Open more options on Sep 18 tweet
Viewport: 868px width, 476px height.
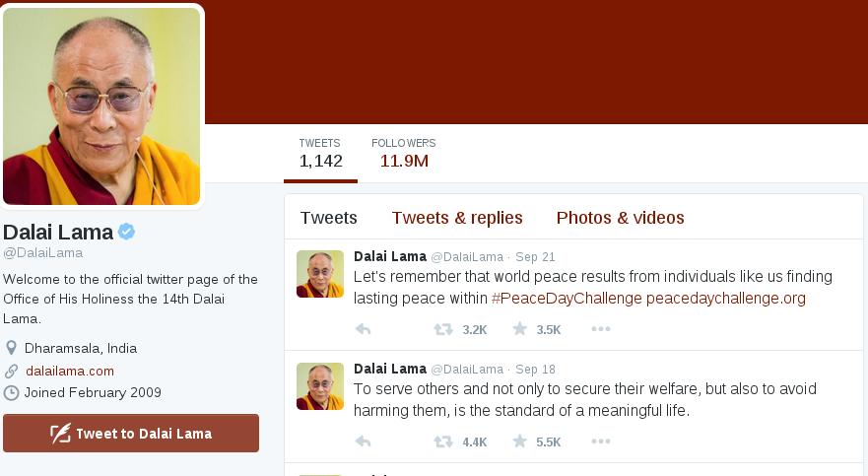click(x=601, y=442)
